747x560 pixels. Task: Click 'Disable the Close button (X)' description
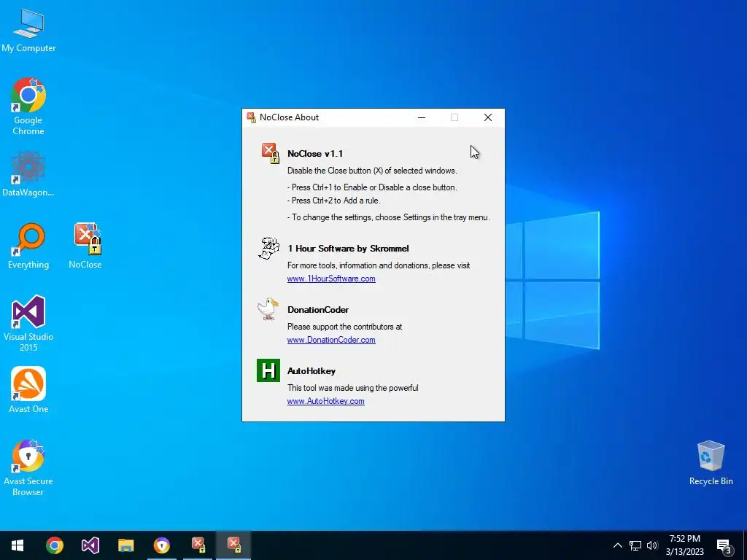[372, 171]
